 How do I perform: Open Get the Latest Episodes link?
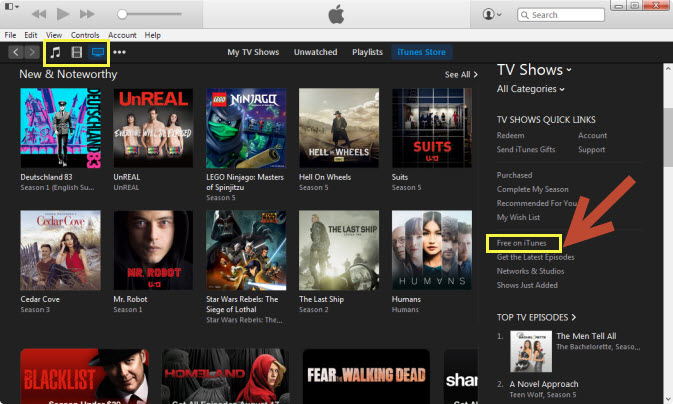pos(535,257)
